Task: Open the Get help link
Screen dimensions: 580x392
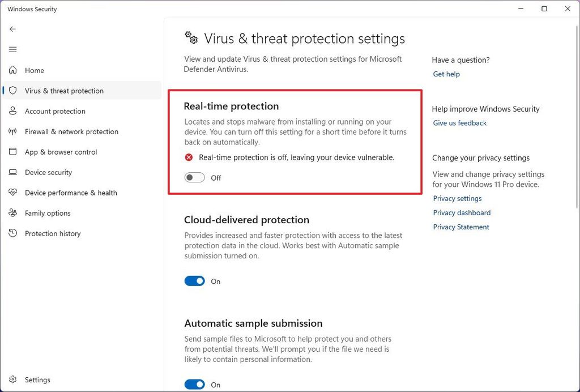Action: 446,74
